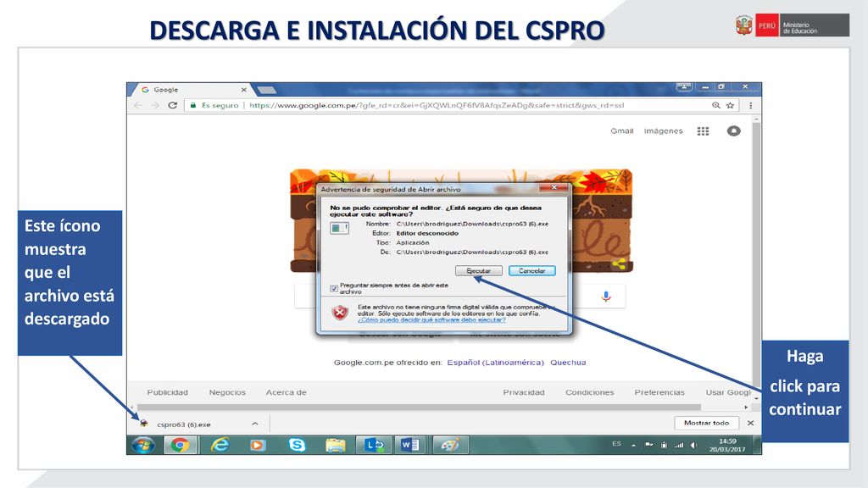Click the Cancelar button in the security dialog
This screenshot has height=488, width=868.
(x=531, y=270)
